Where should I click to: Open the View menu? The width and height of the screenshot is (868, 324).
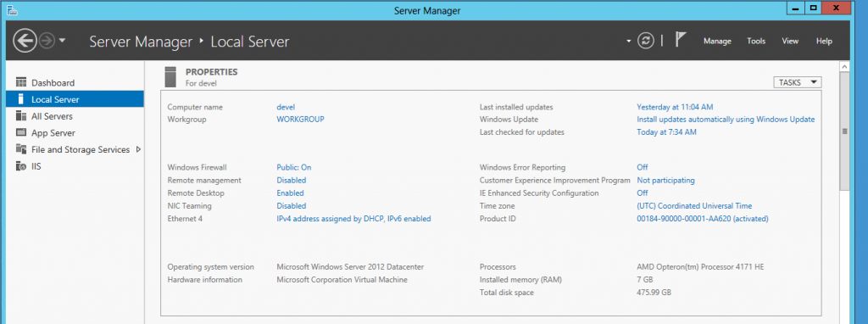point(790,41)
